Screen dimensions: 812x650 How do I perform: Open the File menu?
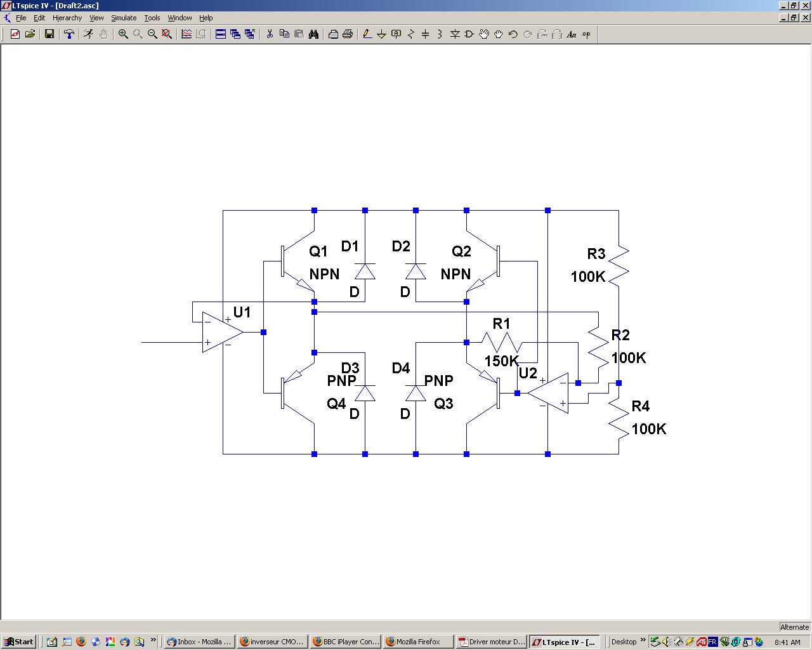[x=21, y=18]
